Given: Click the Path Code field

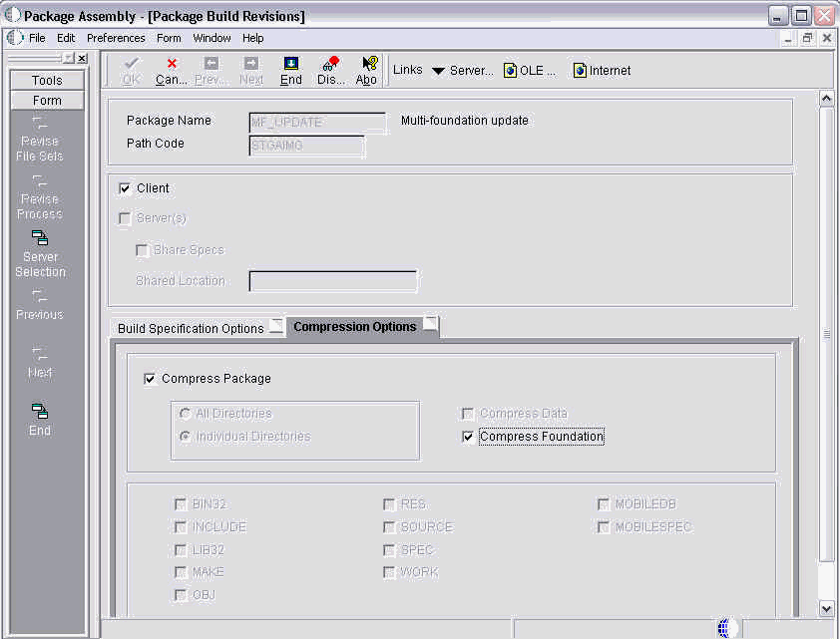Looking at the screenshot, I should click(x=307, y=146).
